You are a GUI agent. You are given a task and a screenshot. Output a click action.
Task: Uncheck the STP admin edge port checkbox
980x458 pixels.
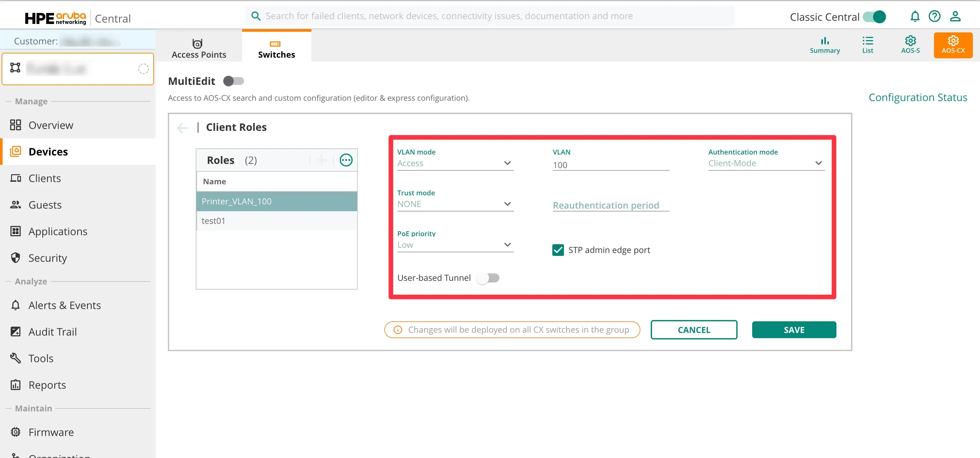558,250
